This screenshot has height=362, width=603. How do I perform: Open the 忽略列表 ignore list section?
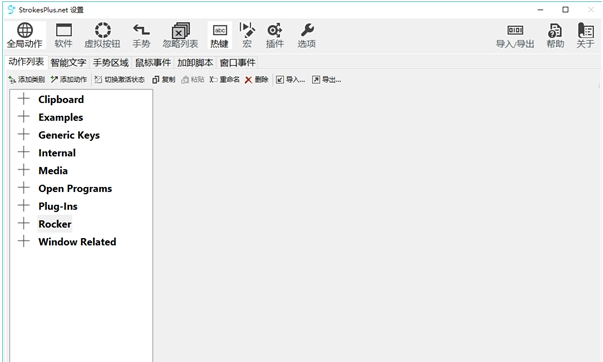[180, 35]
